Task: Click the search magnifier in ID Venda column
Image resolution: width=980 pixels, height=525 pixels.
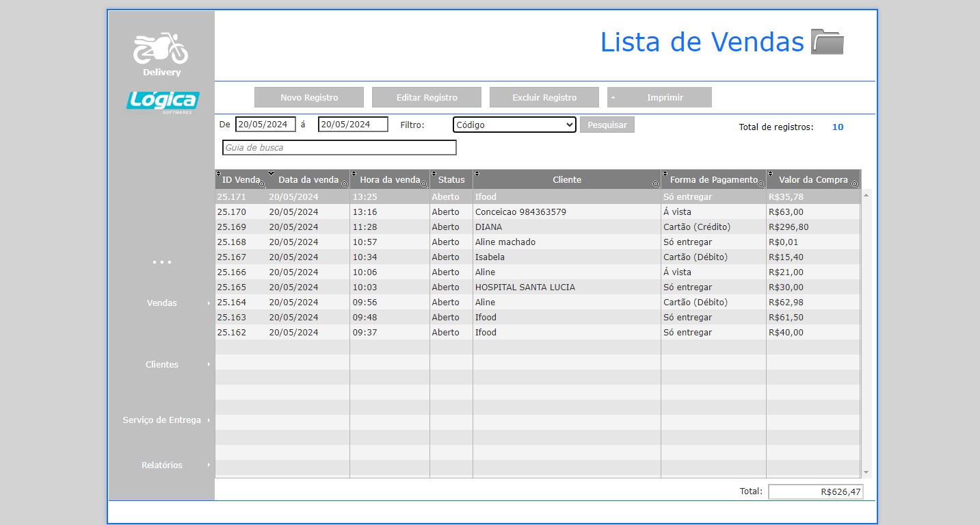Action: click(x=262, y=184)
